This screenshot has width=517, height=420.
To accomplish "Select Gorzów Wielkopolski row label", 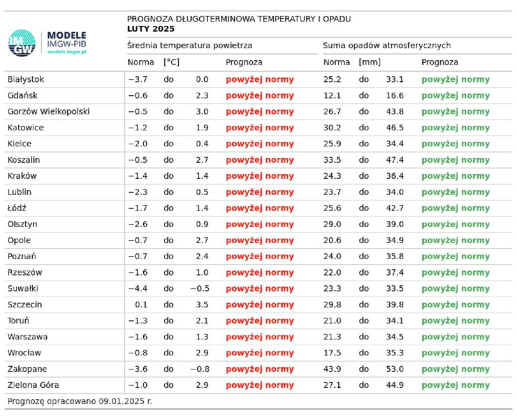I will [49, 112].
